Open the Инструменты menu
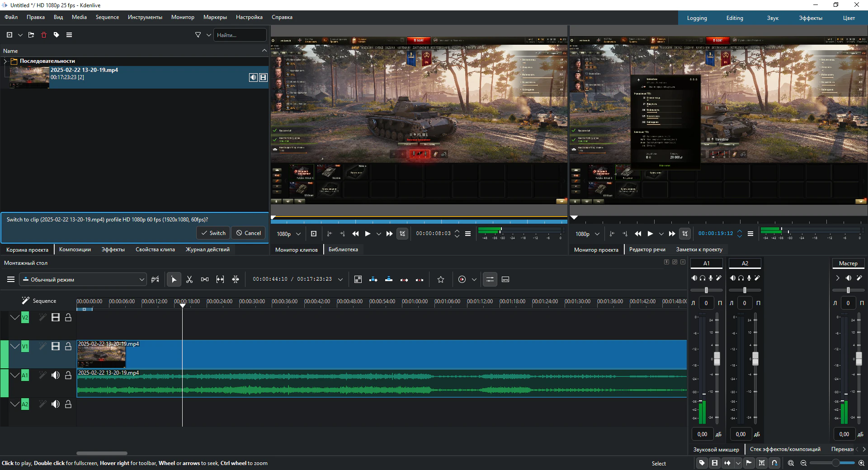Screen dimensions: 868x470 point(145,17)
